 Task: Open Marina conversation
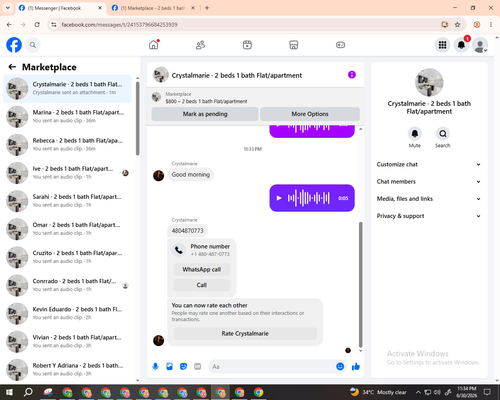[x=67, y=116]
